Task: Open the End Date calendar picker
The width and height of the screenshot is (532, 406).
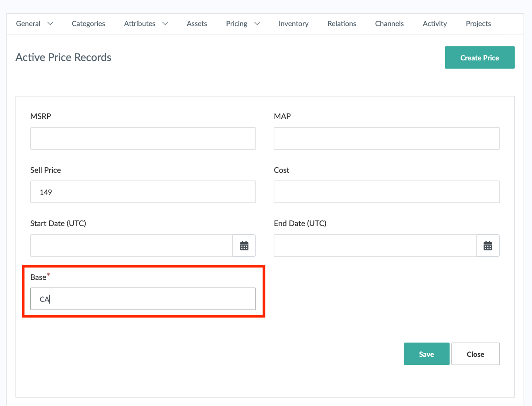Action: pyautogui.click(x=487, y=246)
